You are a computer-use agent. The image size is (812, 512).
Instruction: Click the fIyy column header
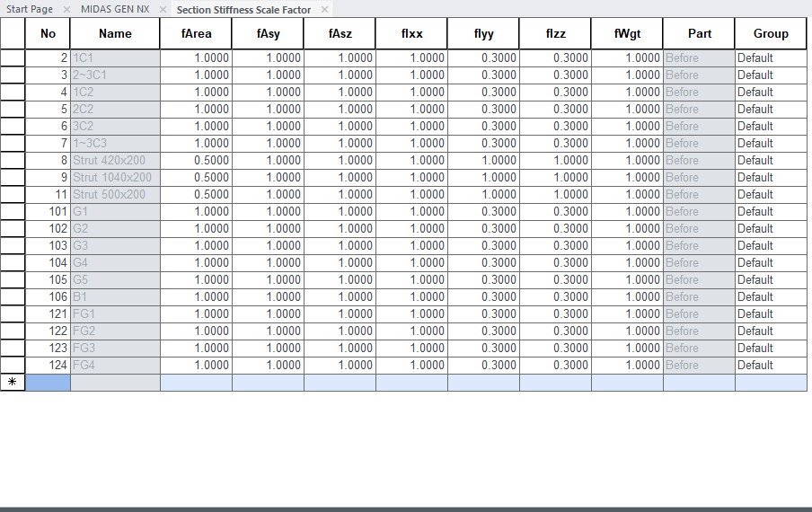[483, 33]
